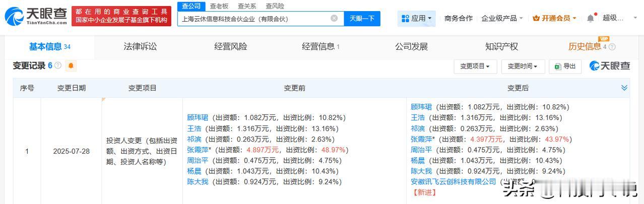Open 张霞萍 in the 变更后 column
Viewport: 644px width, 204px height.
421,139
